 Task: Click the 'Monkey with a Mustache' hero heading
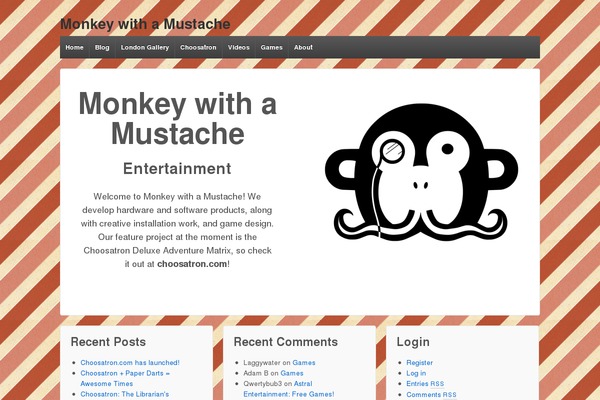178,119
